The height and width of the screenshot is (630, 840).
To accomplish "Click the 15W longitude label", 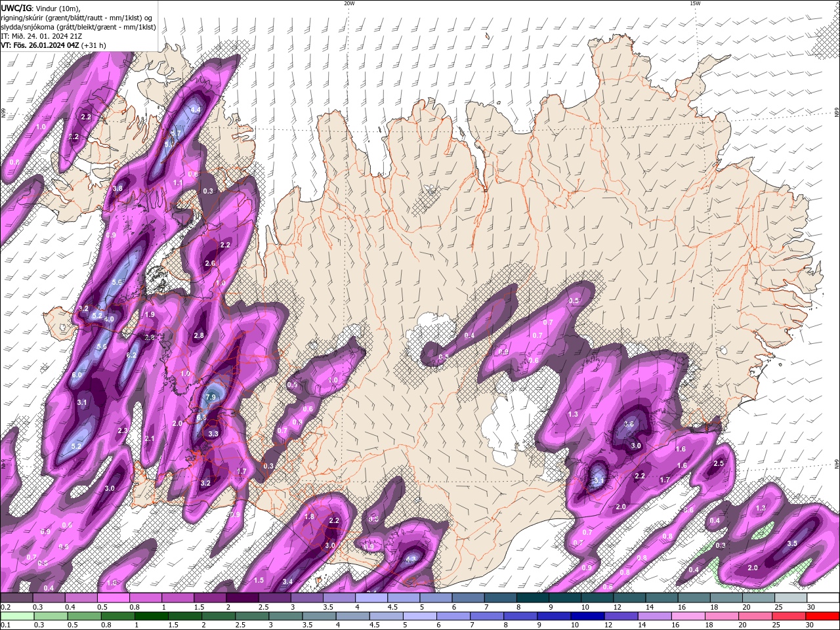I will click(x=695, y=3).
